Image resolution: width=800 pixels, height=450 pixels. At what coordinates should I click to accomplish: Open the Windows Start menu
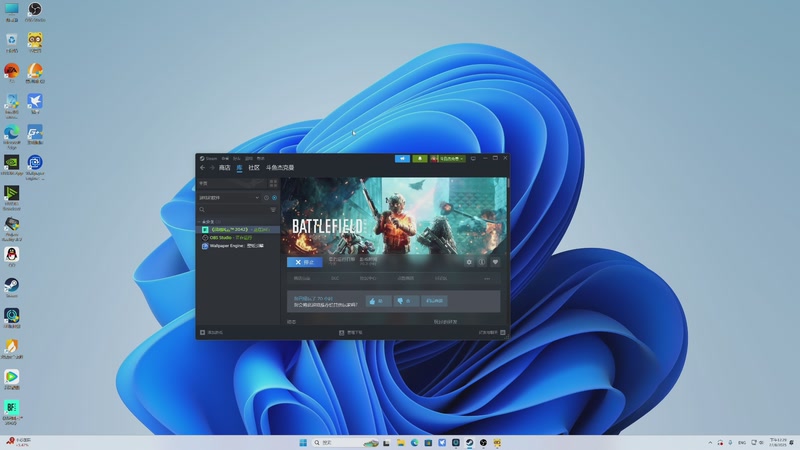click(303, 442)
